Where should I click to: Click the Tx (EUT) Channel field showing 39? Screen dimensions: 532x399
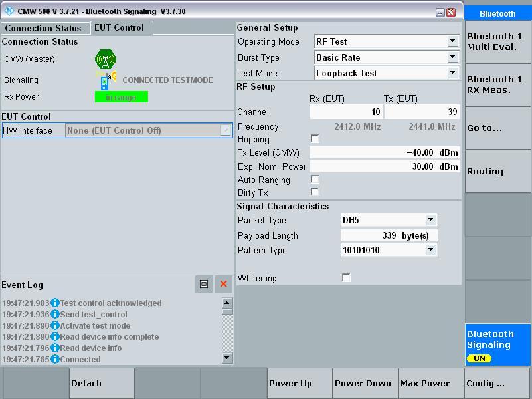pyautogui.click(x=422, y=112)
